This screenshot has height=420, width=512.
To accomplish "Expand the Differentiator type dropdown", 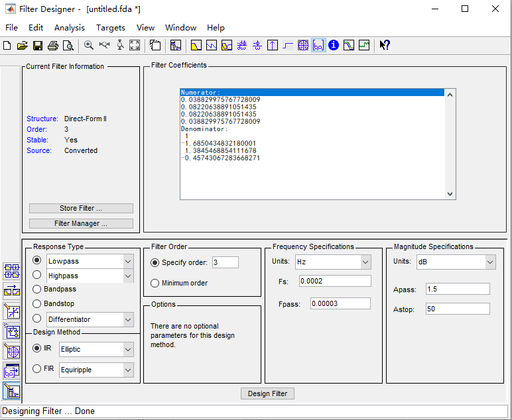I will [128, 319].
